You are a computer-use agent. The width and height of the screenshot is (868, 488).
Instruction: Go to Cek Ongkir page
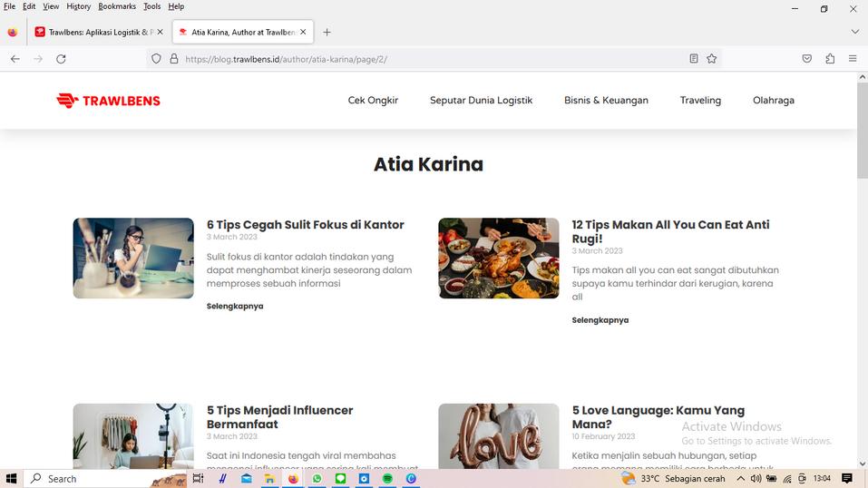(x=373, y=101)
